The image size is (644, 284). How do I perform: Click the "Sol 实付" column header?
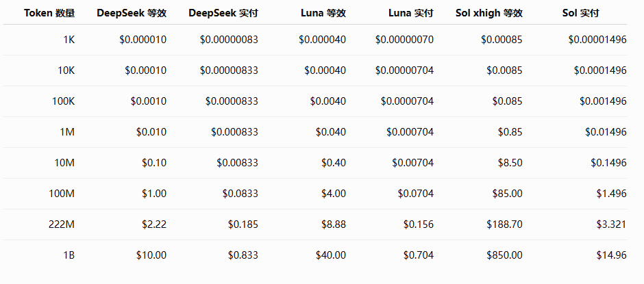(580, 13)
